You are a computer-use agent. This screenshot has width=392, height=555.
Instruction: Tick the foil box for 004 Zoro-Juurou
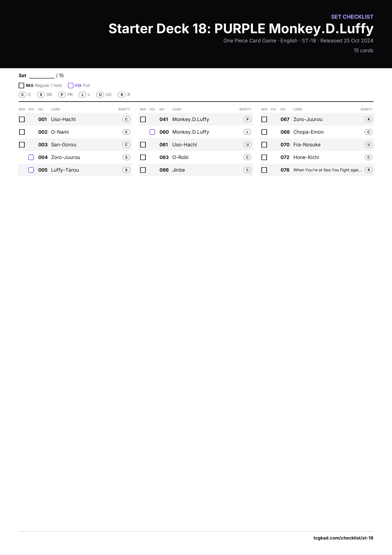pyautogui.click(x=31, y=157)
